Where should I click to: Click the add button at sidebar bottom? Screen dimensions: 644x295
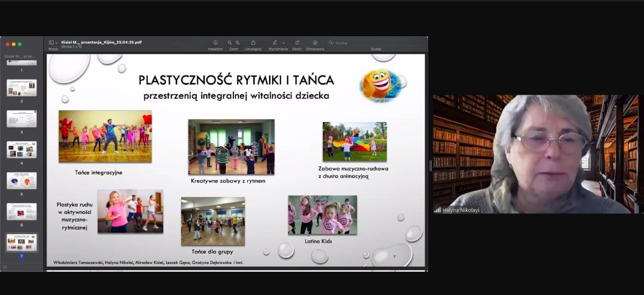coord(5,267)
